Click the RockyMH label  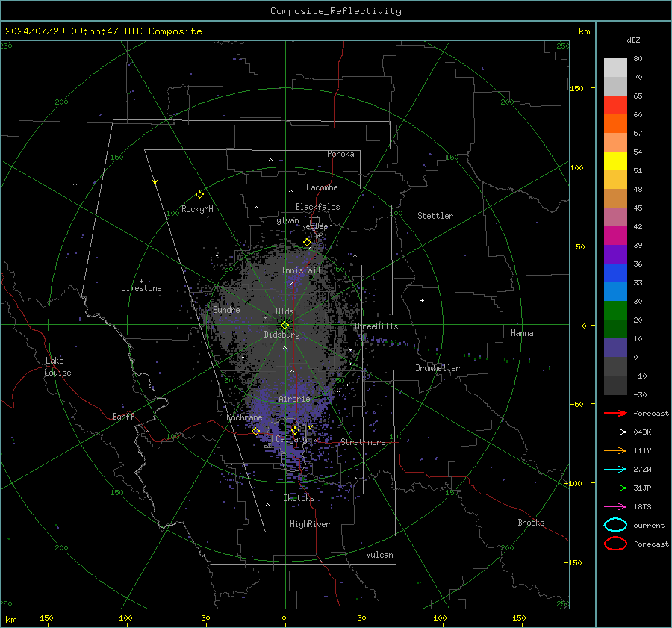click(197, 209)
